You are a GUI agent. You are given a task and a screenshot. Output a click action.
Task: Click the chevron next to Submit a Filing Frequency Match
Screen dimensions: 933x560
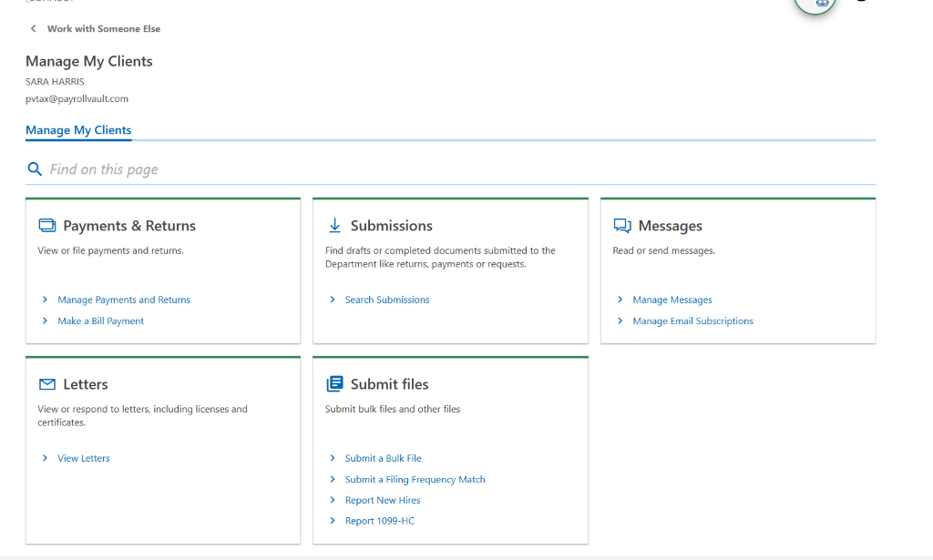tap(333, 479)
